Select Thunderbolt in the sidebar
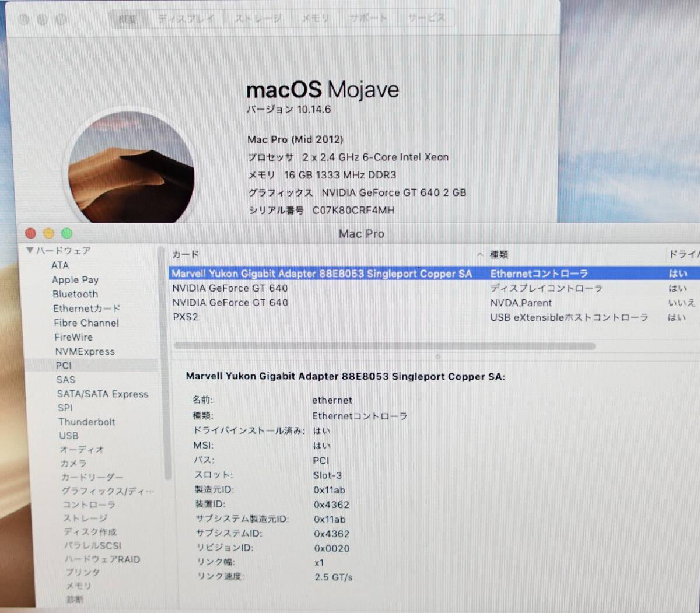Screen dimensions: 700x613 tap(86, 422)
